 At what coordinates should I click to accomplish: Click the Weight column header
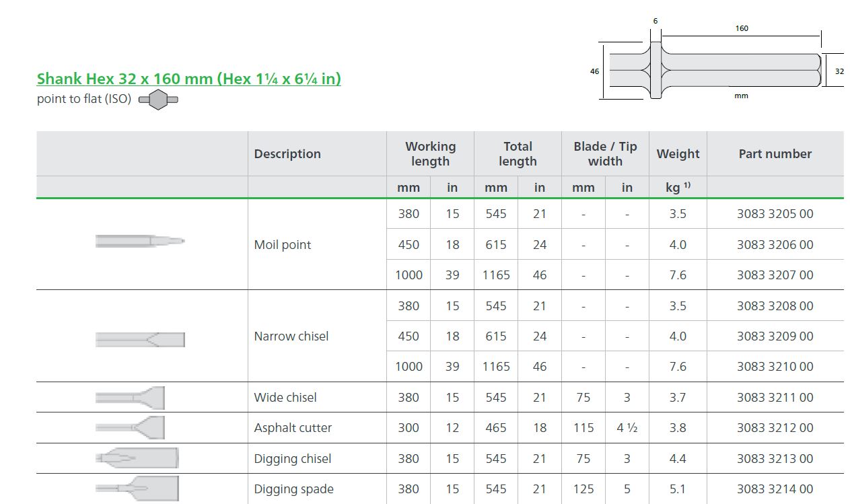point(678,154)
